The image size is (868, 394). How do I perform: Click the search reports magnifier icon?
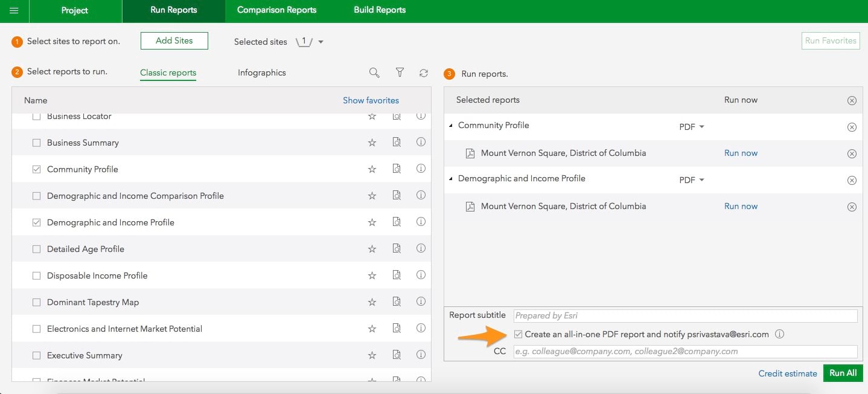(374, 73)
